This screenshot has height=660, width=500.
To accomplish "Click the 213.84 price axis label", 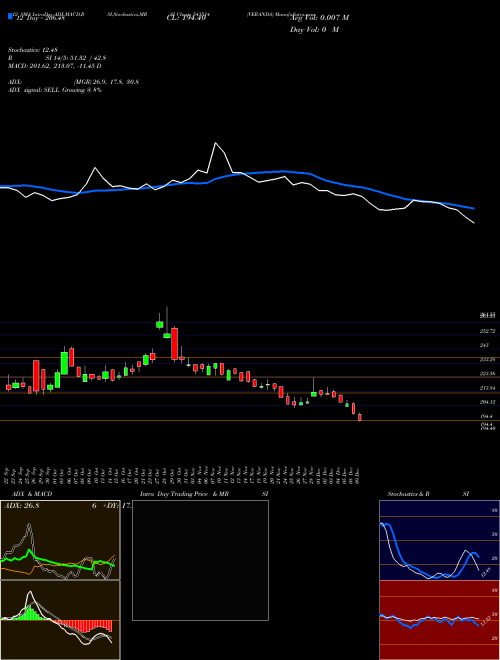I will tap(487, 388).
